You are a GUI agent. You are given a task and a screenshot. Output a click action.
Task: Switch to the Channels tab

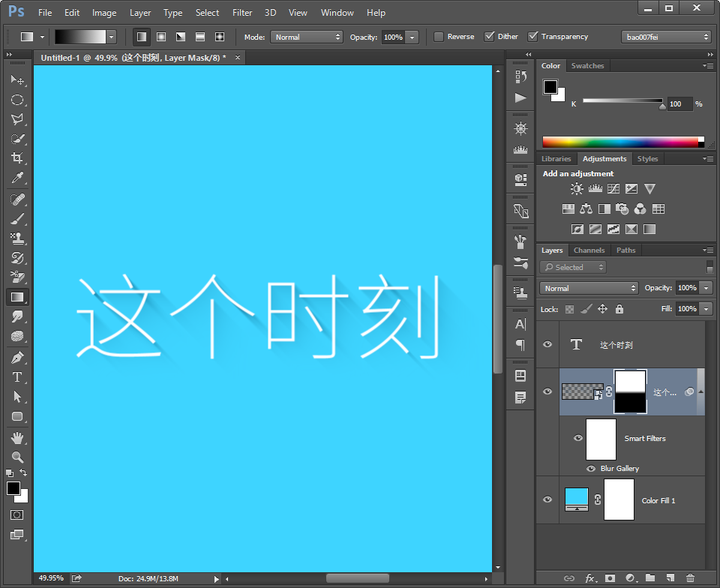pos(589,250)
